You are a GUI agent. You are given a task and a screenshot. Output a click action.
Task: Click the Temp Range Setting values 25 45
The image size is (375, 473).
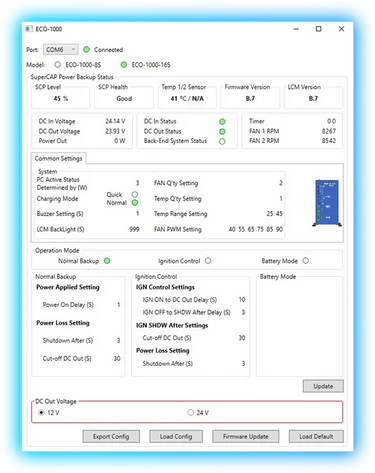[x=274, y=214]
